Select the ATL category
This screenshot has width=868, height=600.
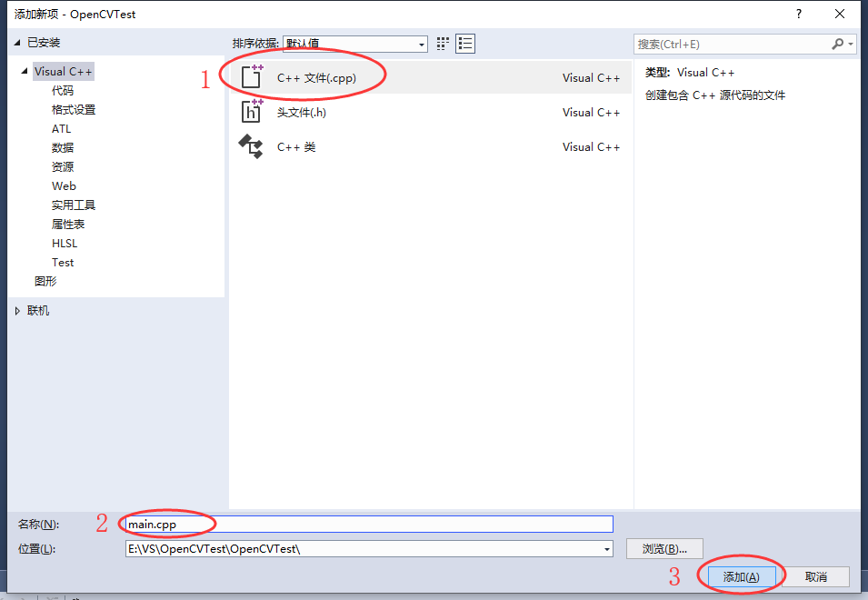(x=62, y=128)
